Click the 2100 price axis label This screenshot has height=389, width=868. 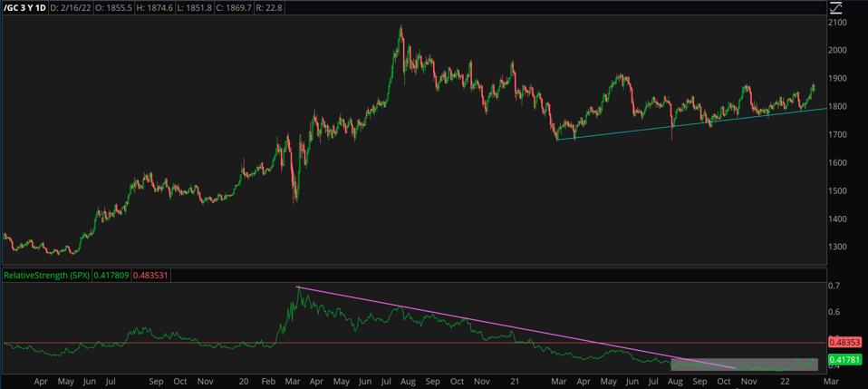[838, 23]
